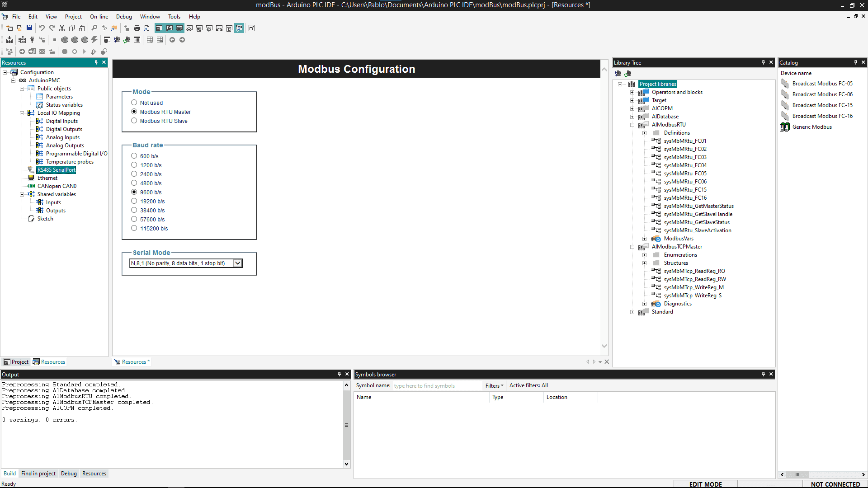Click the Print icon in toolbar
This screenshot has height=488, width=868.
click(x=137, y=28)
